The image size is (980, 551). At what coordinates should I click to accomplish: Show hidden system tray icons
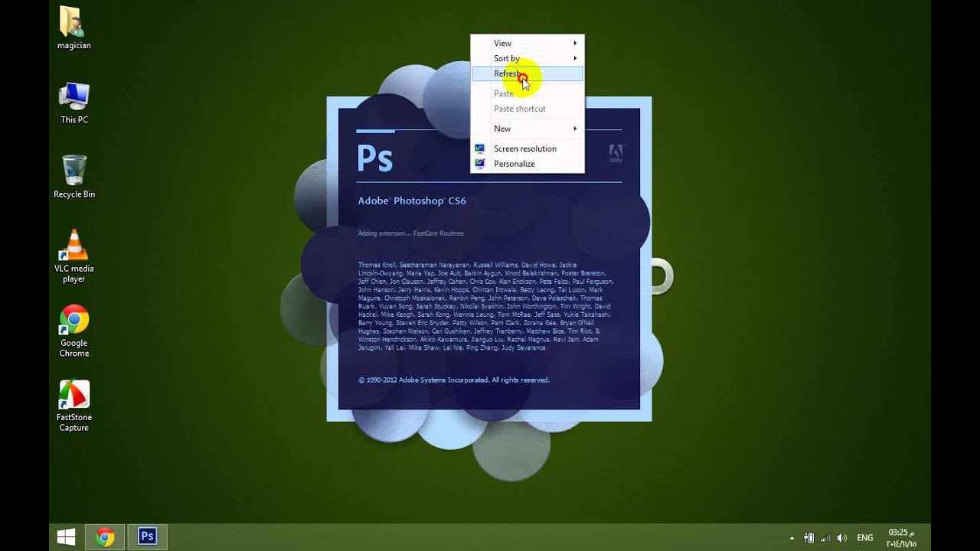point(792,538)
